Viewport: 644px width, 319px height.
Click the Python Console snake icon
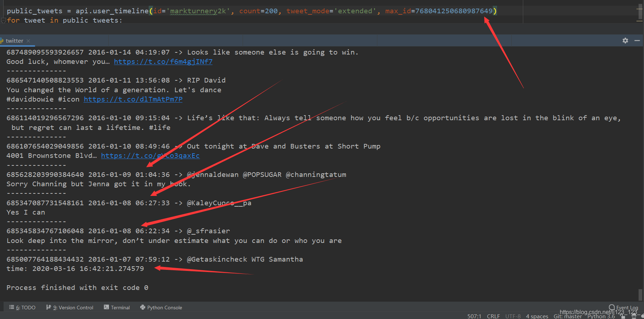pyautogui.click(x=143, y=307)
